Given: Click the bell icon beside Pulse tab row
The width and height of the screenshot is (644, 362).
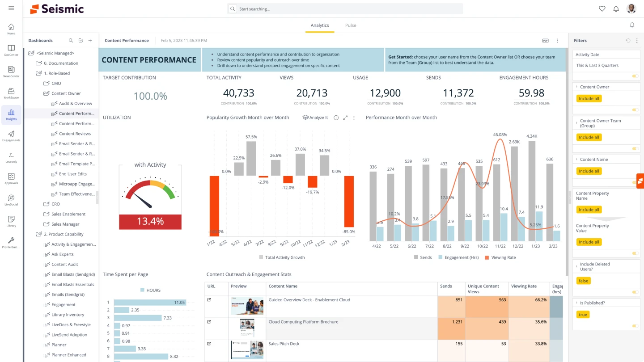Looking at the screenshot, I should (632, 25).
